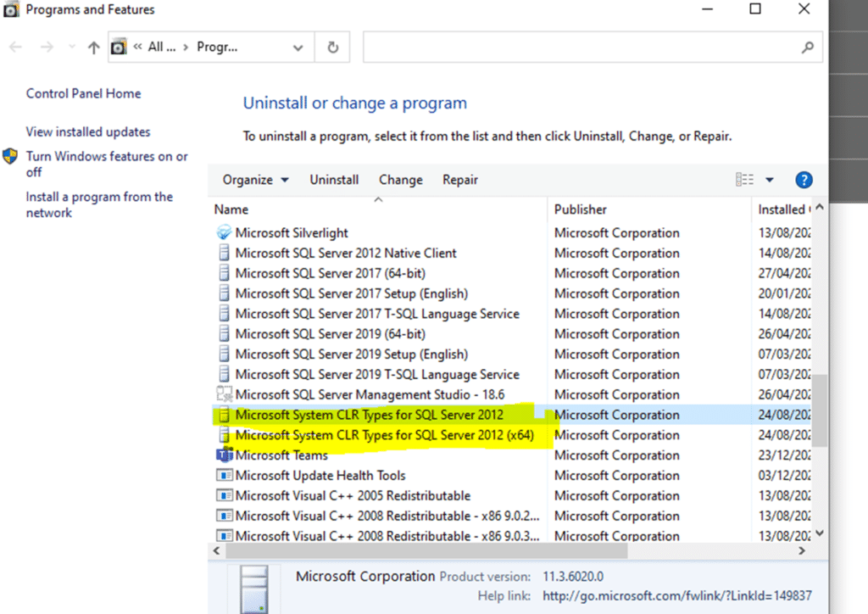Open View installed updates link
This screenshot has height=614, width=868.
[x=88, y=131]
